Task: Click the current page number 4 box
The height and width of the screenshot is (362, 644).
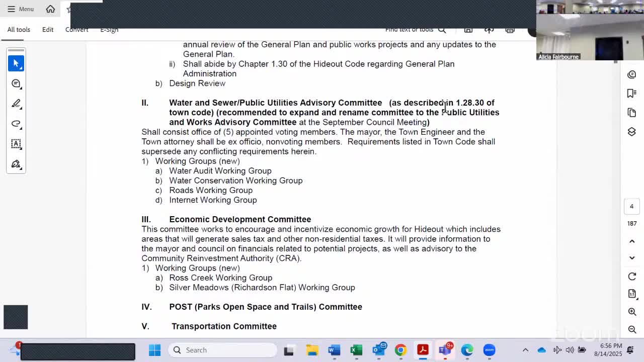Action: click(x=631, y=206)
